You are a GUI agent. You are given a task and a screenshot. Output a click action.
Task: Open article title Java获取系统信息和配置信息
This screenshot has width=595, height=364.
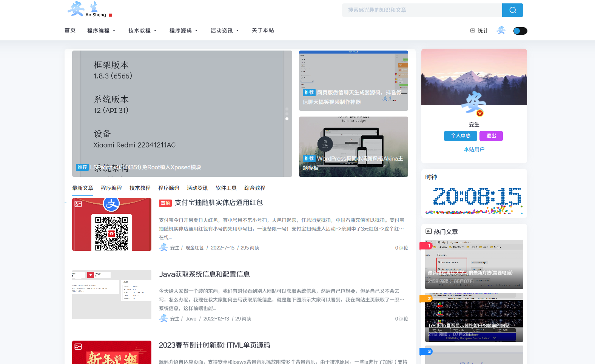click(x=204, y=274)
